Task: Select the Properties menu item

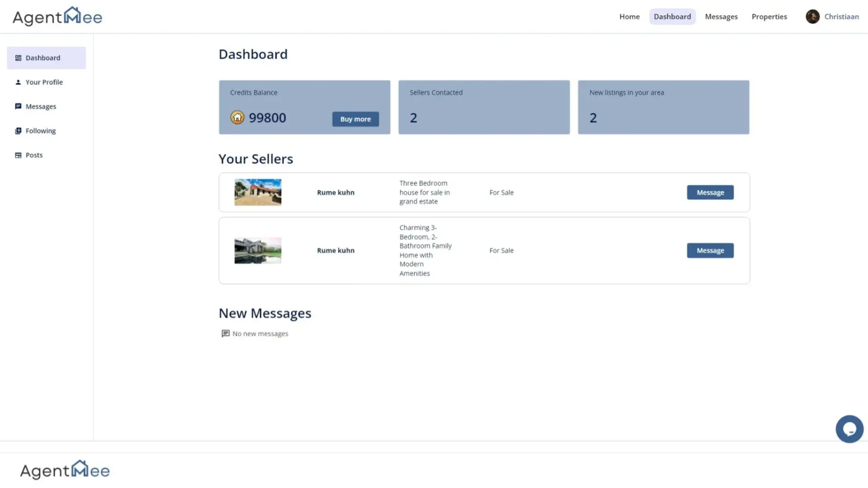Action: [769, 16]
